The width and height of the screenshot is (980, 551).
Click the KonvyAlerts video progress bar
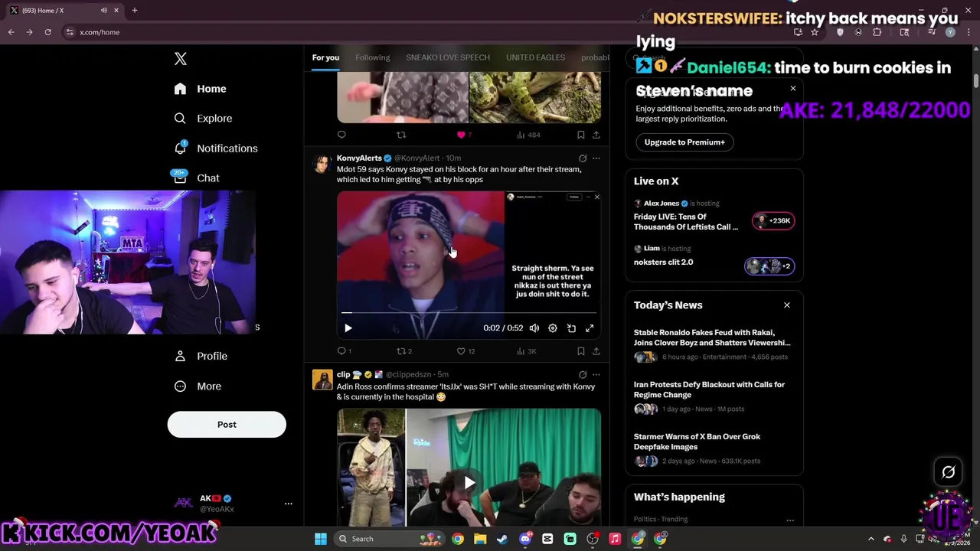pyautogui.click(x=469, y=313)
